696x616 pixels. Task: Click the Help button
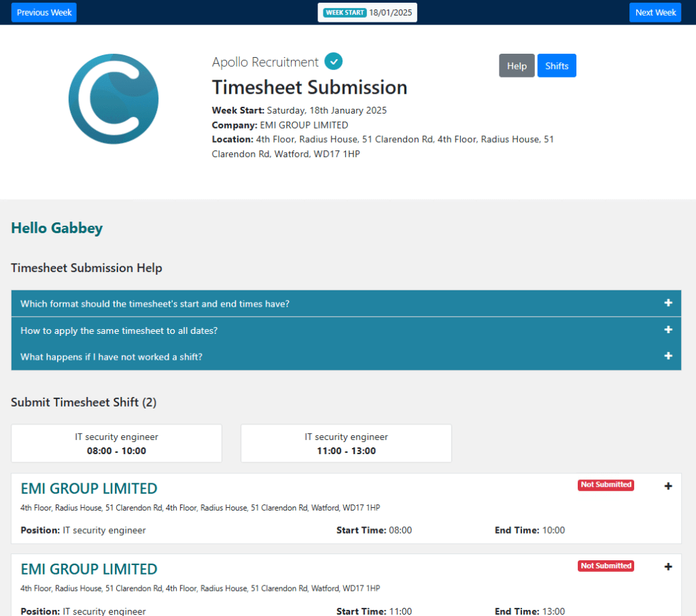[517, 66]
